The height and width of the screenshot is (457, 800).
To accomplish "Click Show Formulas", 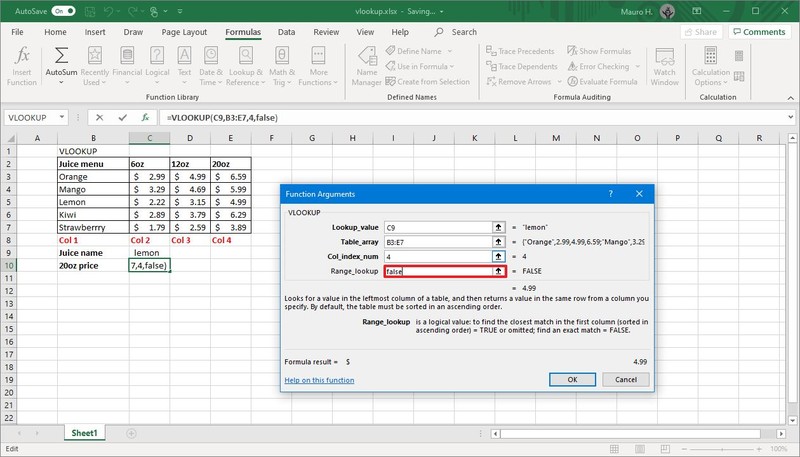I will pos(599,51).
